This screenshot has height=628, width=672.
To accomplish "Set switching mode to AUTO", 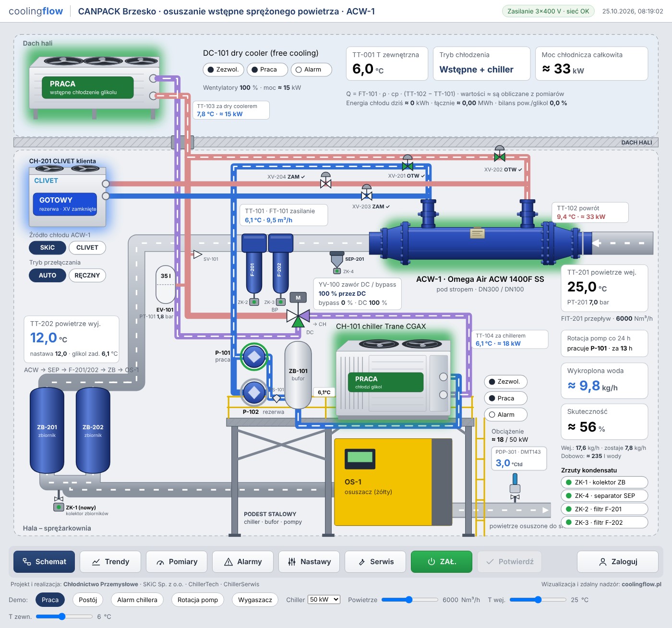I will tap(48, 276).
